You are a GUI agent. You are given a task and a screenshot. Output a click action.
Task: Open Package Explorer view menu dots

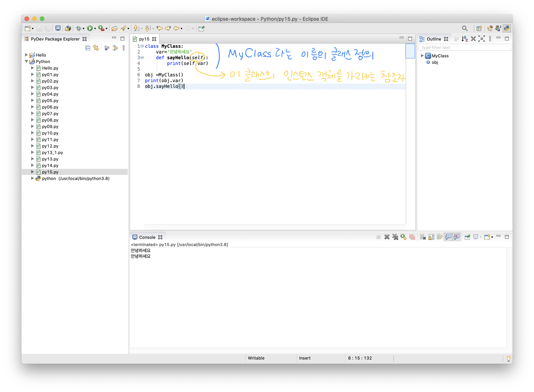pos(124,48)
